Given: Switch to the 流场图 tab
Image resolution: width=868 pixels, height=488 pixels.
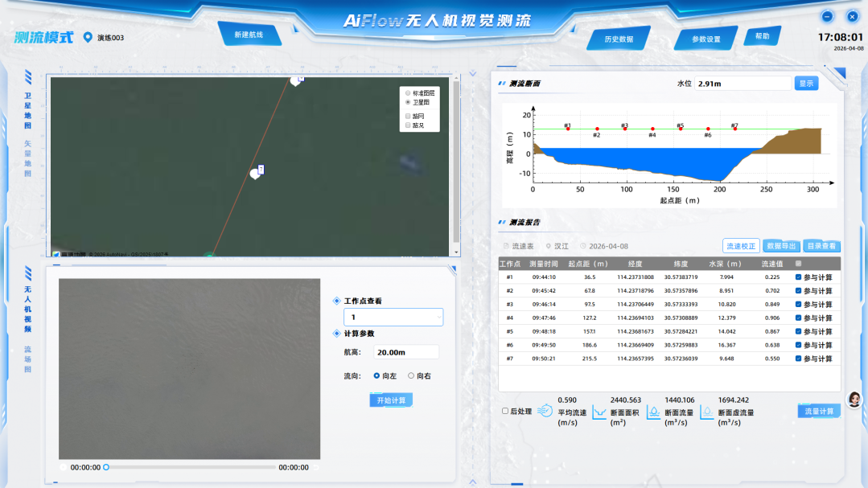Looking at the screenshot, I should [x=28, y=359].
